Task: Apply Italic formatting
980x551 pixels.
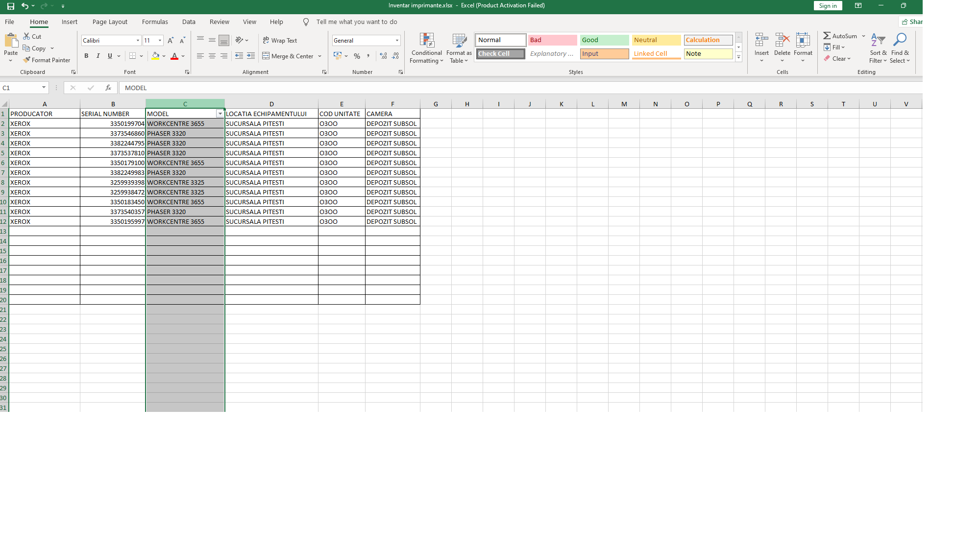Action: (x=98, y=56)
